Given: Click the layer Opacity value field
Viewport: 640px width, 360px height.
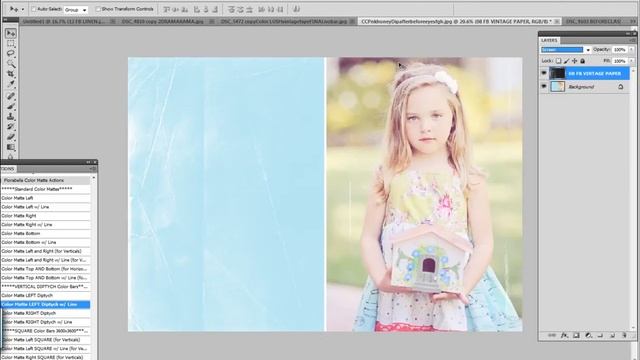Looking at the screenshot, I should pos(620,50).
